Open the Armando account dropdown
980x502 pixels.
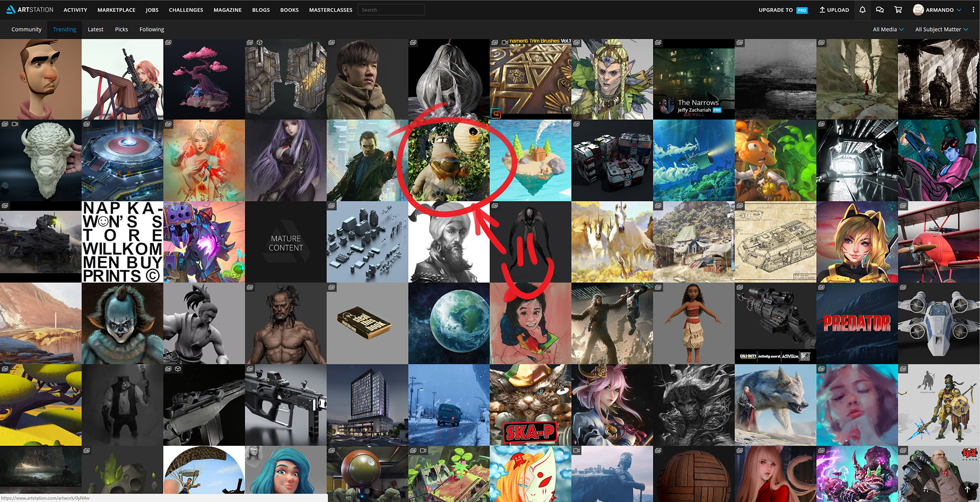(943, 10)
